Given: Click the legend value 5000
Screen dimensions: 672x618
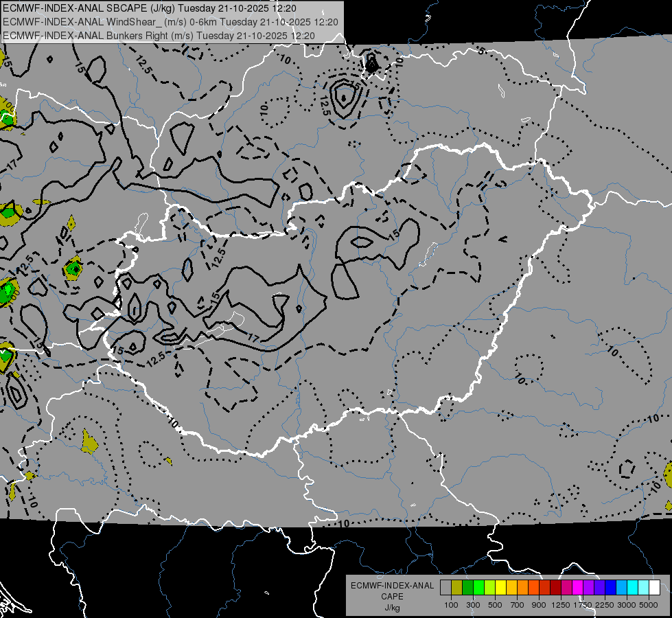Looking at the screenshot, I should click(649, 605).
